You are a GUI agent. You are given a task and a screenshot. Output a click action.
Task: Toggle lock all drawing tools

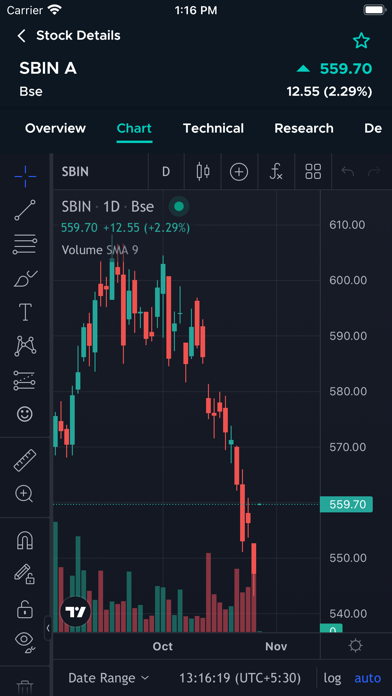pos(25,608)
